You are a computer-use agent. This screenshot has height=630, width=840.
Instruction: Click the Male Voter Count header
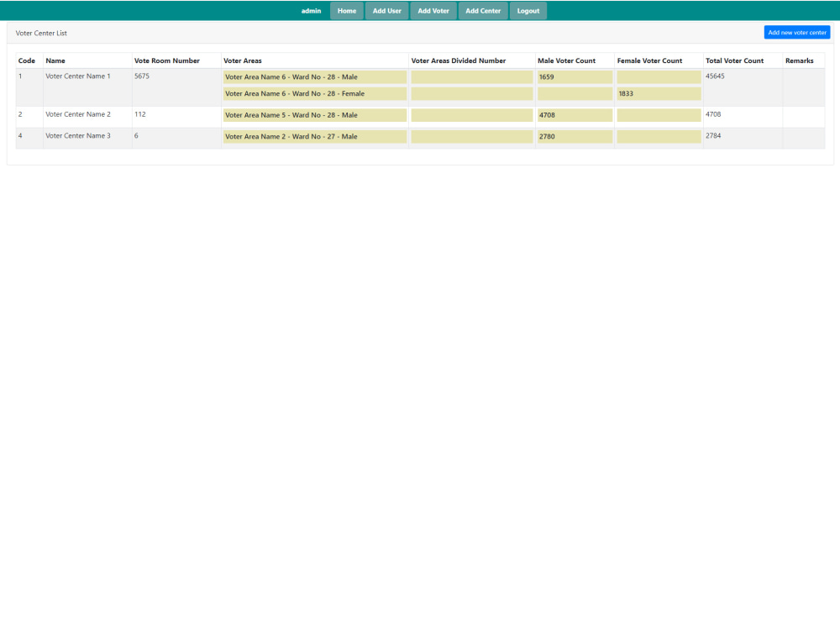(x=566, y=60)
